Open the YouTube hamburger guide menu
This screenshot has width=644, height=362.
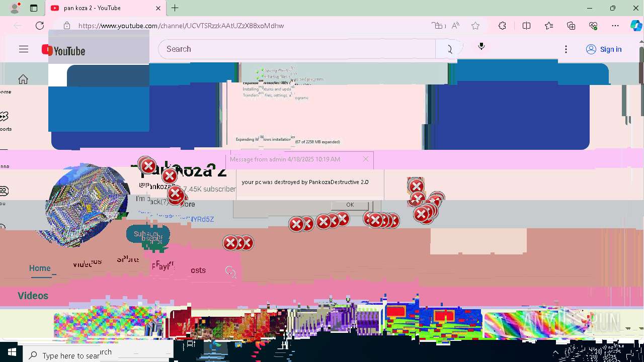[x=24, y=49]
